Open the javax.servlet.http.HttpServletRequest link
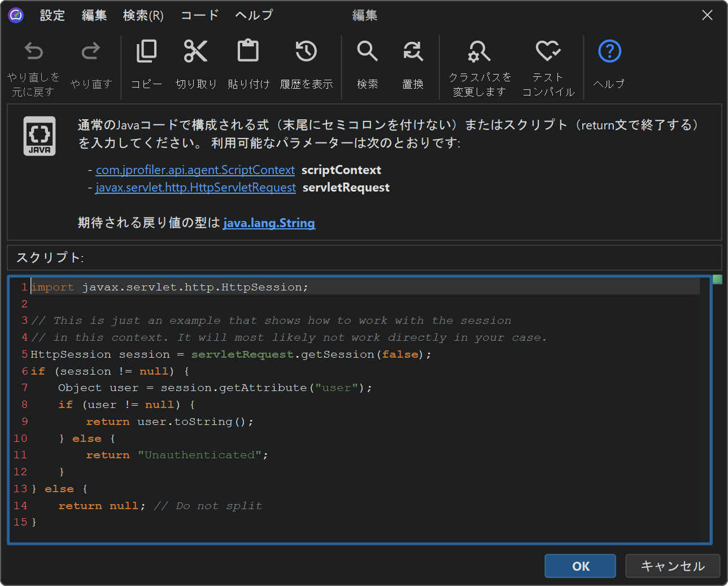Image resolution: width=728 pixels, height=586 pixels. 196,188
